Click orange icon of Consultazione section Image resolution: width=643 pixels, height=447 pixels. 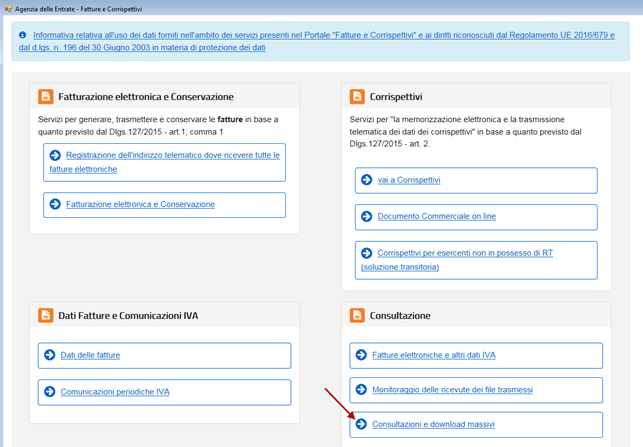(357, 315)
